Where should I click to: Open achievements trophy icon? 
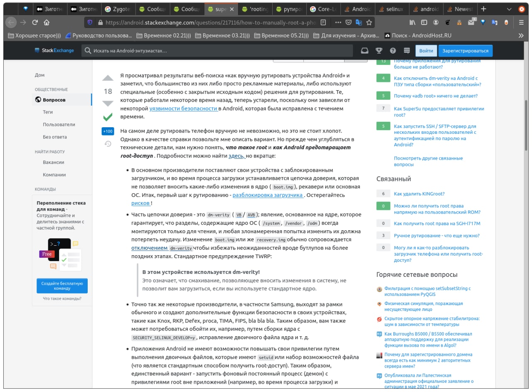pos(379,51)
